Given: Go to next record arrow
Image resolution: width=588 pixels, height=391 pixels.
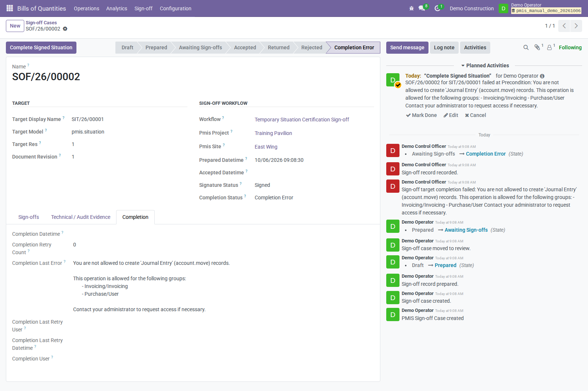Looking at the screenshot, I should point(576,26).
